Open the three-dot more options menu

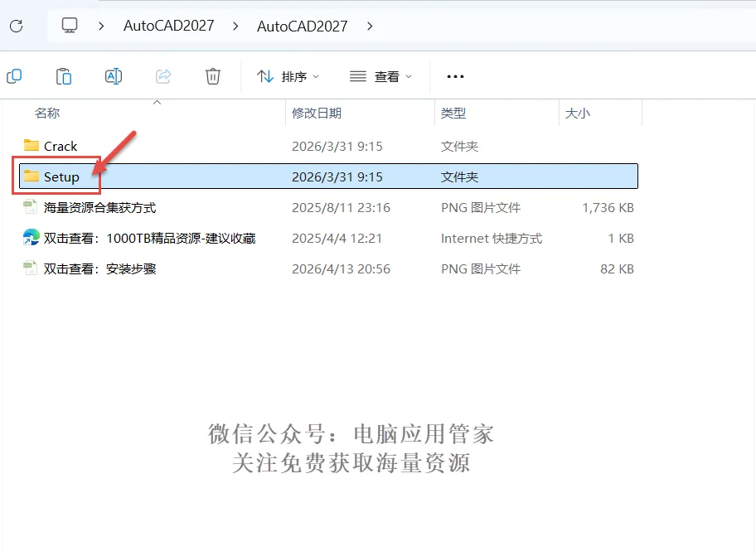click(455, 76)
